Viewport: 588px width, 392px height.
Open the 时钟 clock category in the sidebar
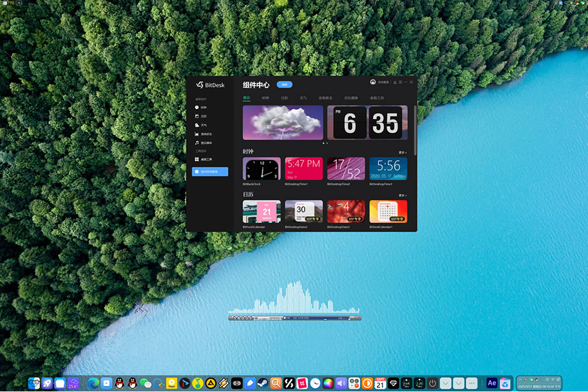(201, 107)
